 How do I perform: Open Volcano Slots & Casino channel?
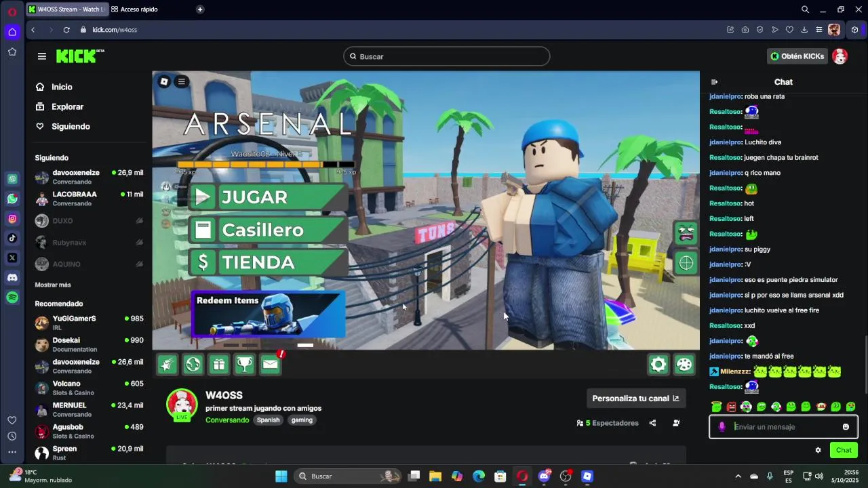pos(90,388)
